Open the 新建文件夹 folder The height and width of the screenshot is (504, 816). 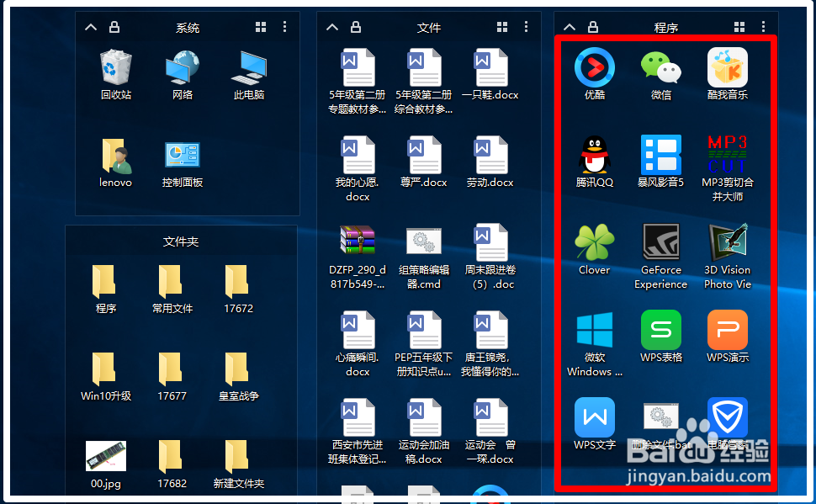coord(237,455)
